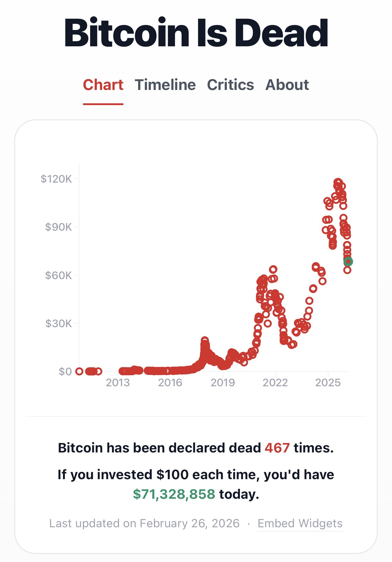Click the 2019 x-axis label
This screenshot has width=392, height=562.
tap(223, 383)
